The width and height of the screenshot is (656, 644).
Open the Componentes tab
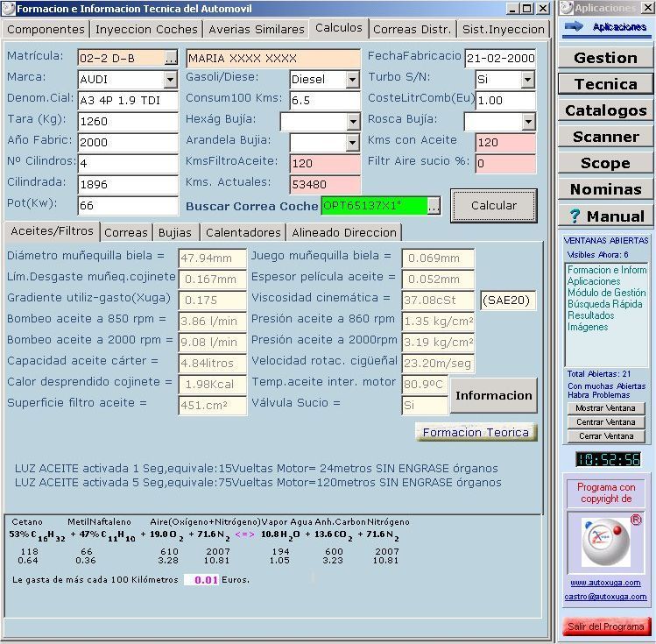pyautogui.click(x=46, y=29)
